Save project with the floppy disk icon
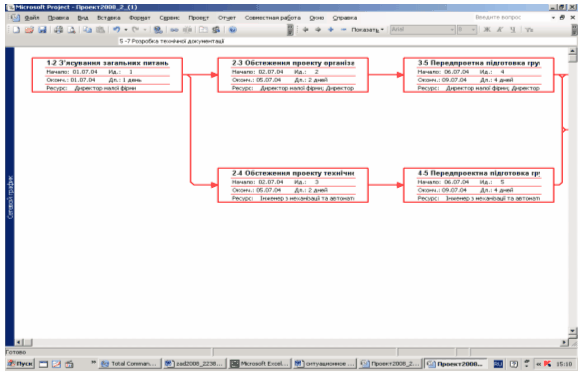580x372 pixels. [42, 30]
